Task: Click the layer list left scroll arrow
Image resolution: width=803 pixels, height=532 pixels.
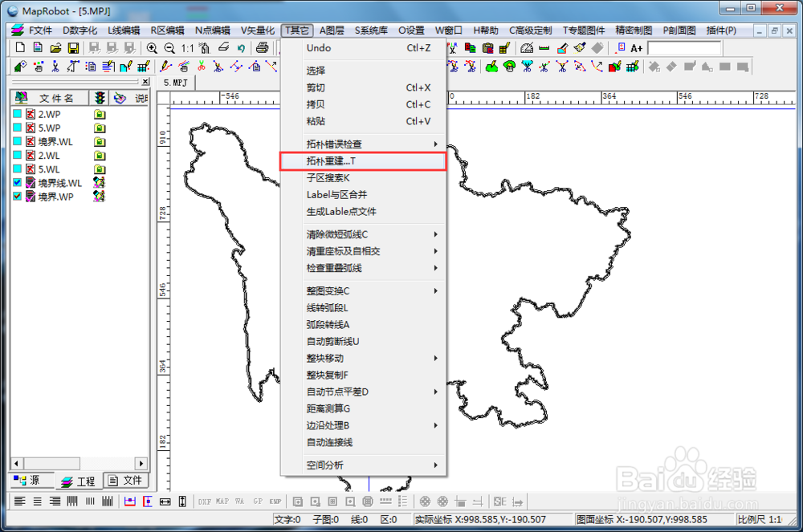Action: click(17, 464)
